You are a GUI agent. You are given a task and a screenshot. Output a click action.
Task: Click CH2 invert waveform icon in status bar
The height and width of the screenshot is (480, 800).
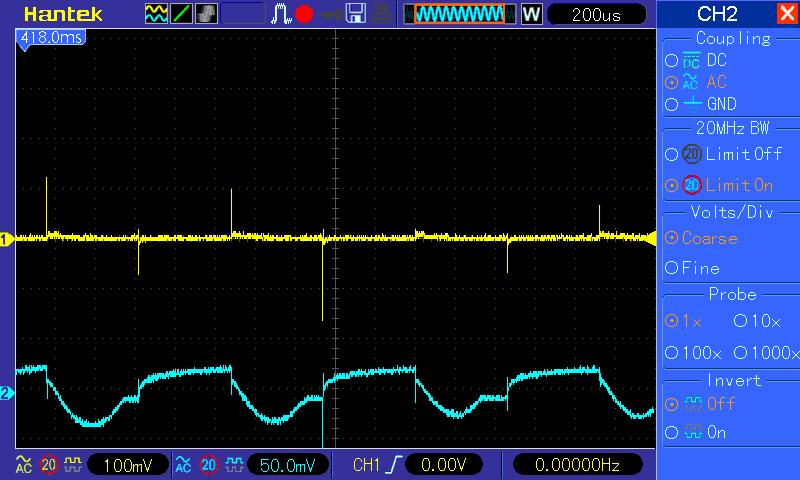[234, 465]
